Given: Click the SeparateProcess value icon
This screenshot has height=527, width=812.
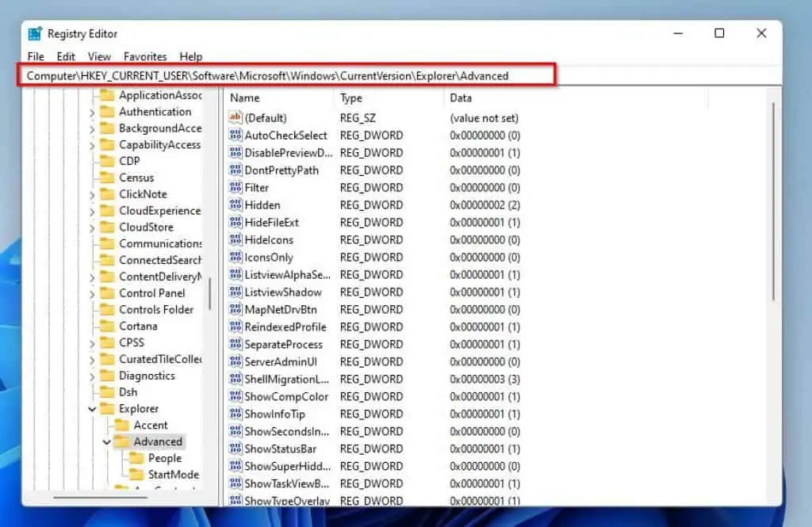Looking at the screenshot, I should pos(235,344).
